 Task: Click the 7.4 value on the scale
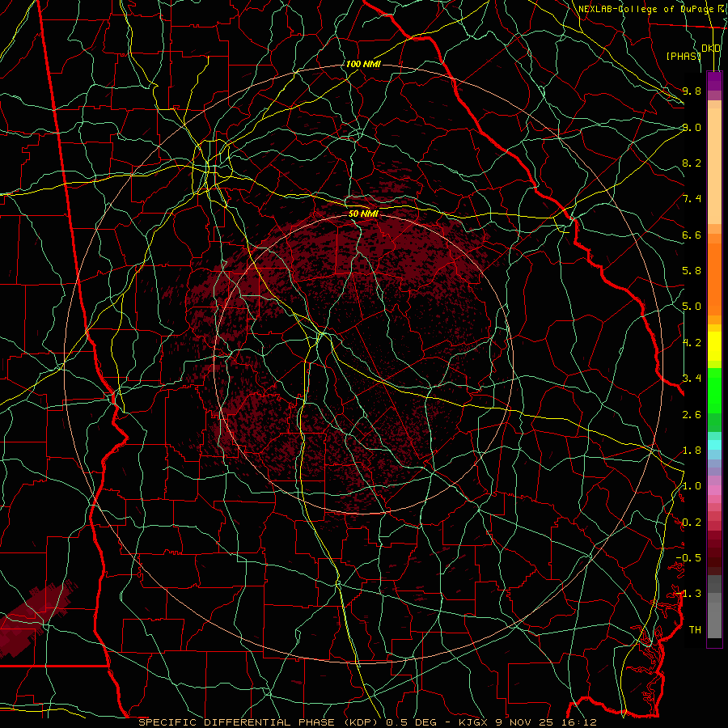(x=692, y=199)
